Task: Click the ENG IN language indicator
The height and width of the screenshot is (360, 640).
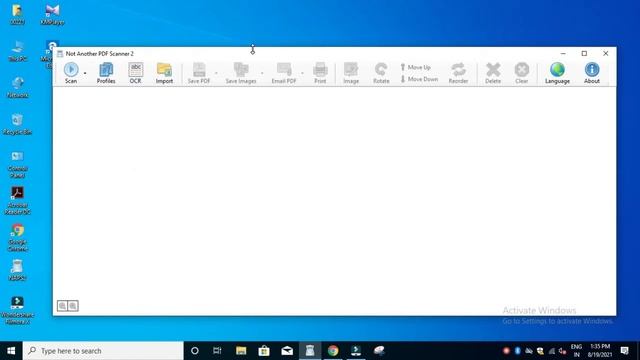Action: (576, 351)
